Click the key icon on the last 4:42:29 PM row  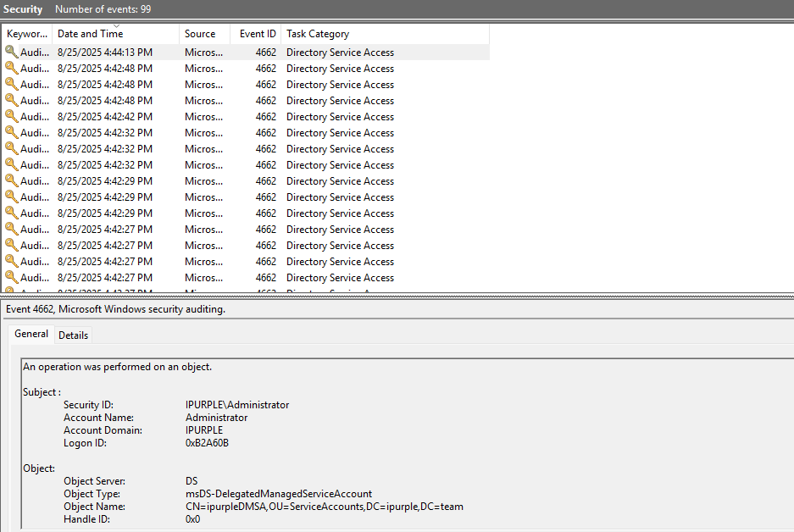point(11,213)
